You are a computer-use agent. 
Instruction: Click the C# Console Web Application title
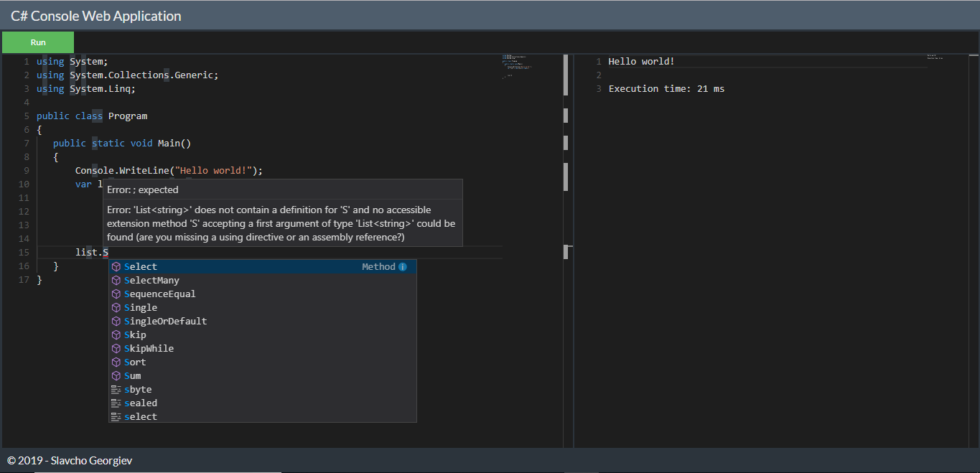[96, 16]
